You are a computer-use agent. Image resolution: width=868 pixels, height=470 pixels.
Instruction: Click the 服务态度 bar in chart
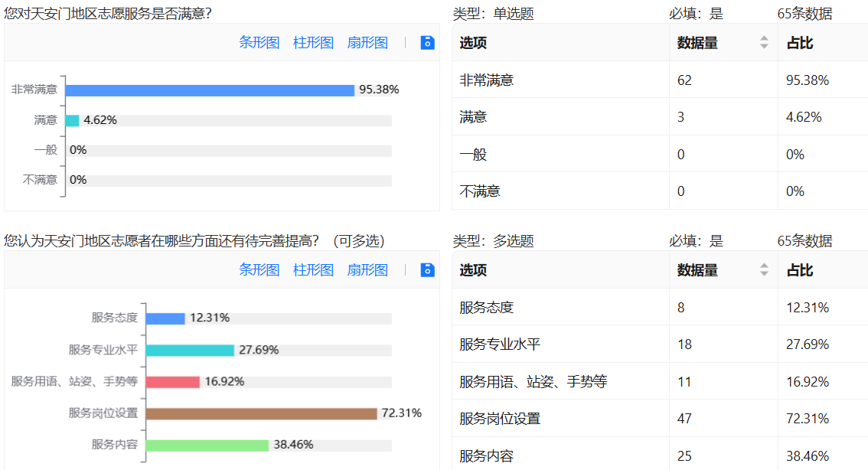(x=165, y=318)
